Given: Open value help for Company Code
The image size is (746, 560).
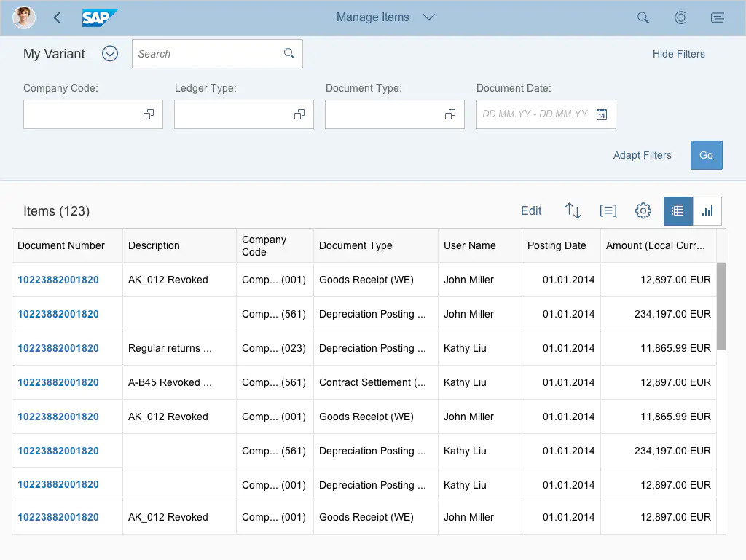Looking at the screenshot, I should tap(149, 114).
